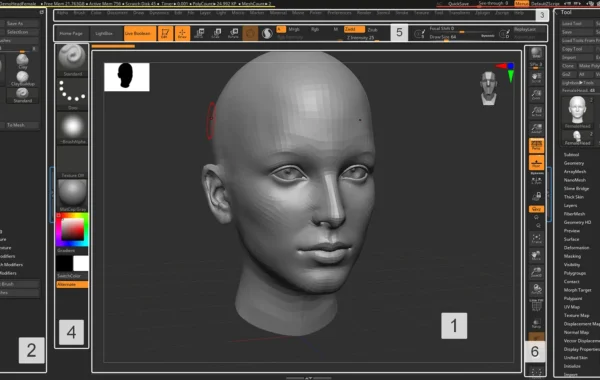
Task: Pick a hue in the color picker
Action: click(72, 230)
